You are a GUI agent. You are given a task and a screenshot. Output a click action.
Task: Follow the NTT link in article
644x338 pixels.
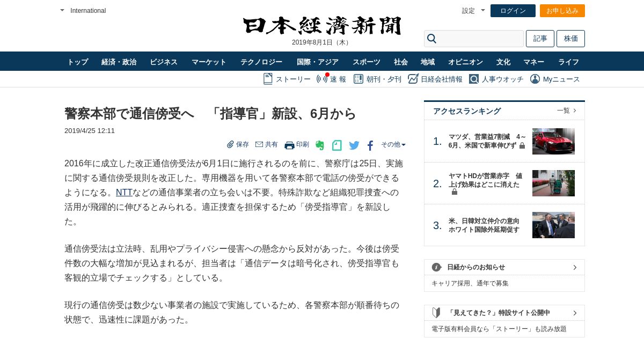[124, 192]
